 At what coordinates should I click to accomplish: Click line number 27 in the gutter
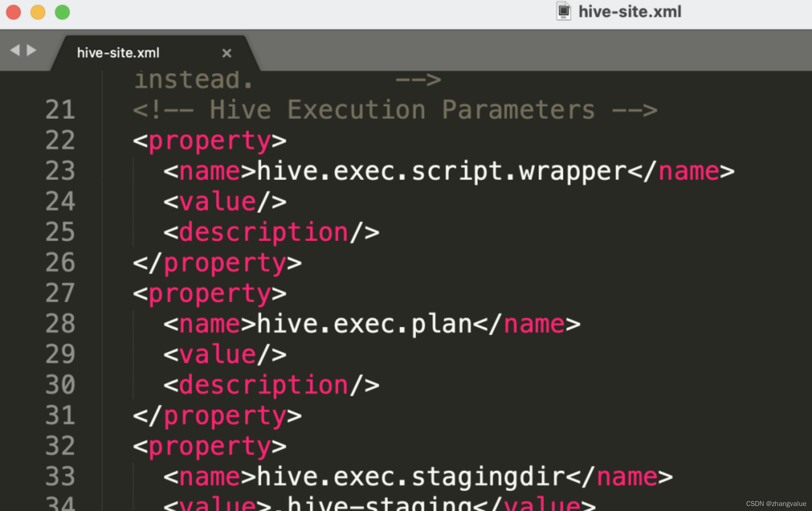60,293
